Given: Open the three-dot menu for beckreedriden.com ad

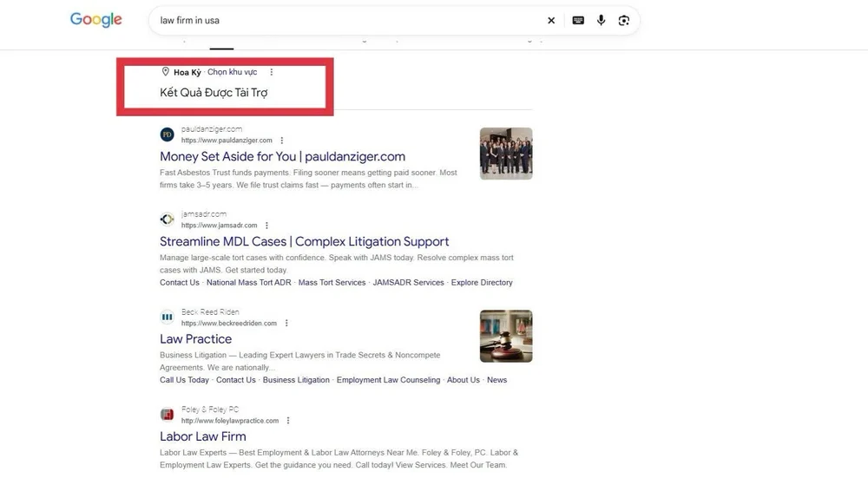Looking at the screenshot, I should [286, 323].
